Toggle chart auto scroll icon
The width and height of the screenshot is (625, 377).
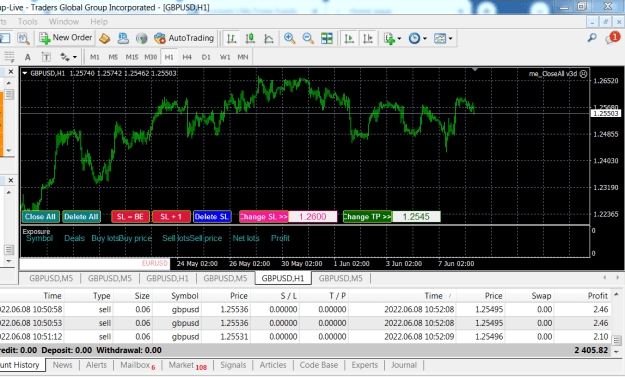coord(349,38)
